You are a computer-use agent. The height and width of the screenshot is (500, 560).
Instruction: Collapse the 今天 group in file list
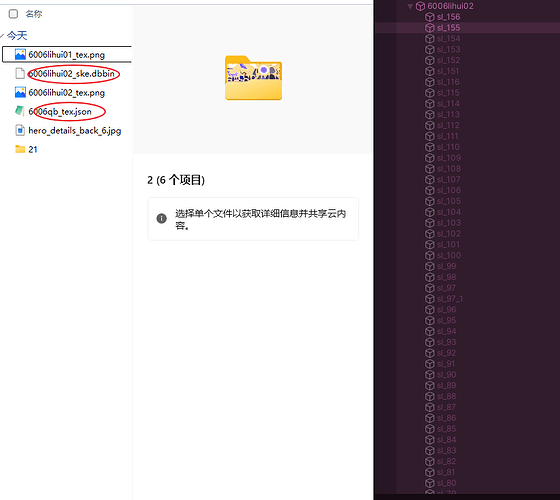coord(2,35)
